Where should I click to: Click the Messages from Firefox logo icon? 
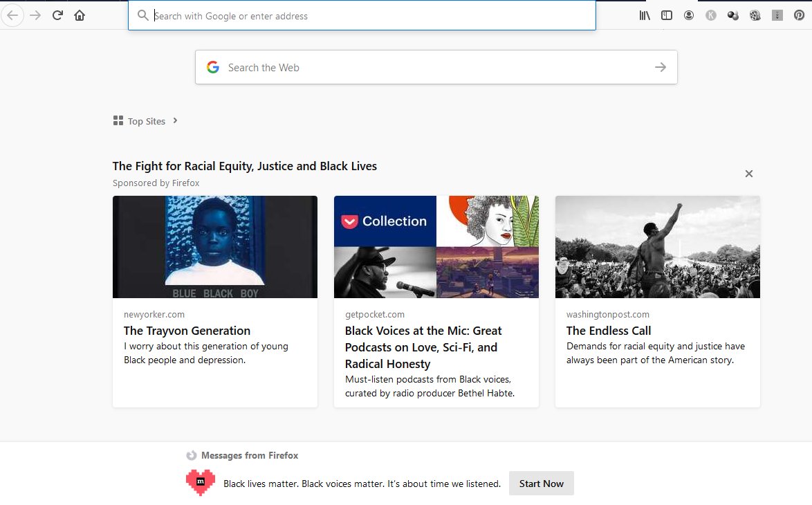[192, 455]
